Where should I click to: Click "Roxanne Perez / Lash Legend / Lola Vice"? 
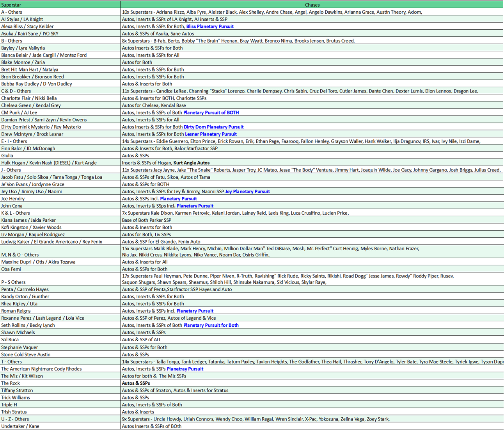point(60,318)
